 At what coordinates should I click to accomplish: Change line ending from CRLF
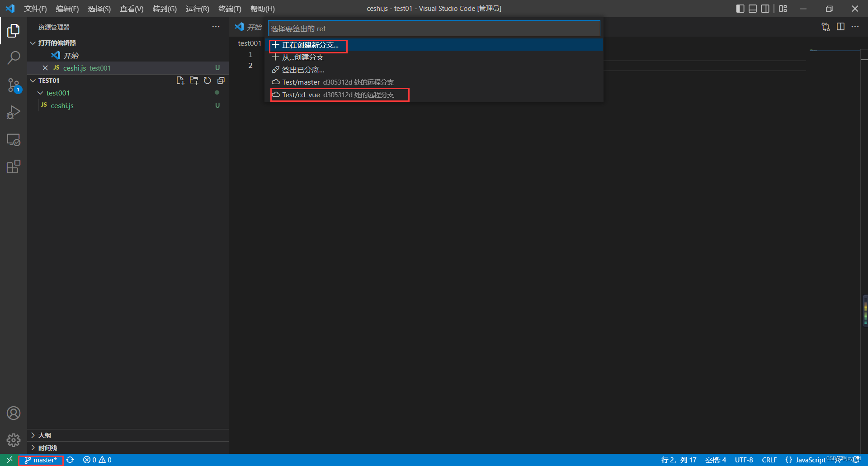(x=769, y=460)
